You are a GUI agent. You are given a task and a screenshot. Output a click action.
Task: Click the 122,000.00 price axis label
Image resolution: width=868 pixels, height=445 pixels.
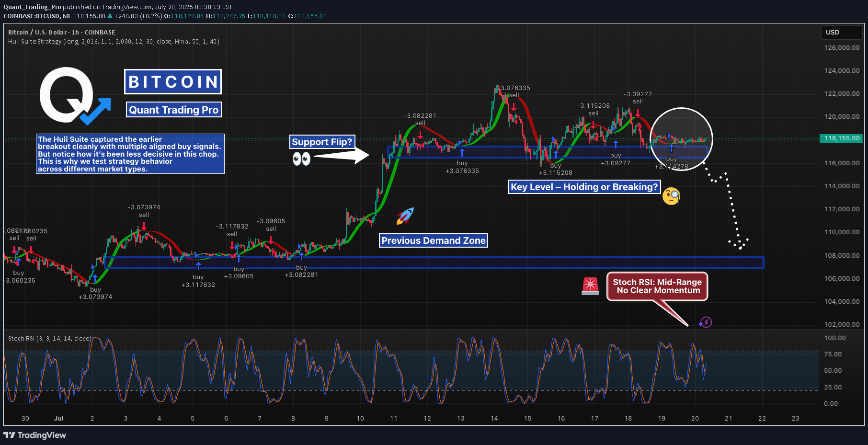[842, 93]
